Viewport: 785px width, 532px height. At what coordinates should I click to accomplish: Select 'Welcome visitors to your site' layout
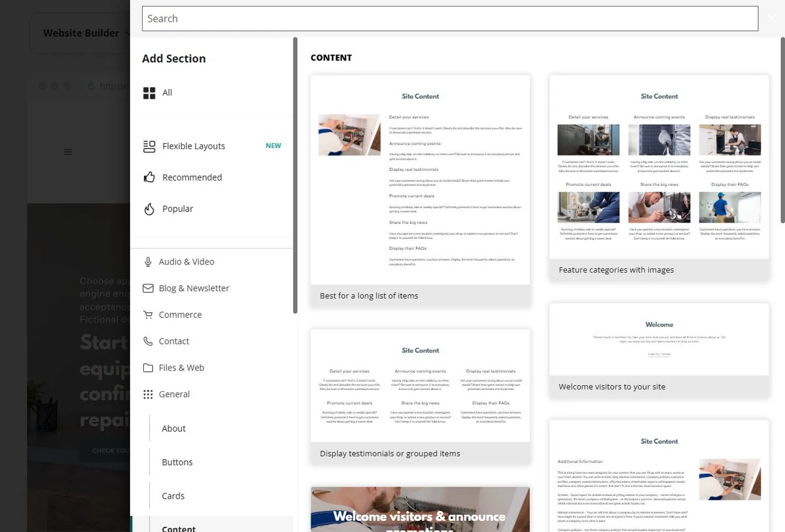coord(659,350)
